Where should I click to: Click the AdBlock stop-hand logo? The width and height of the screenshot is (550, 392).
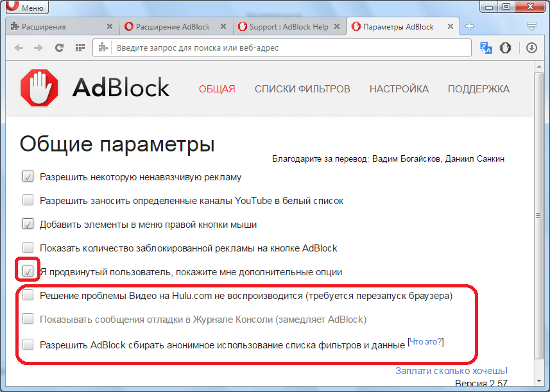pos(39,89)
